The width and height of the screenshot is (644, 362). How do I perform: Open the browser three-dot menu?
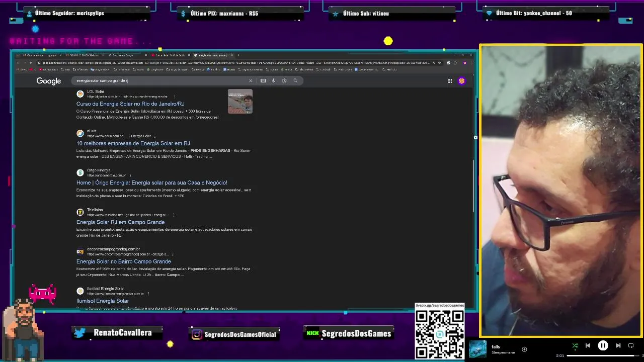pyautogui.click(x=471, y=63)
